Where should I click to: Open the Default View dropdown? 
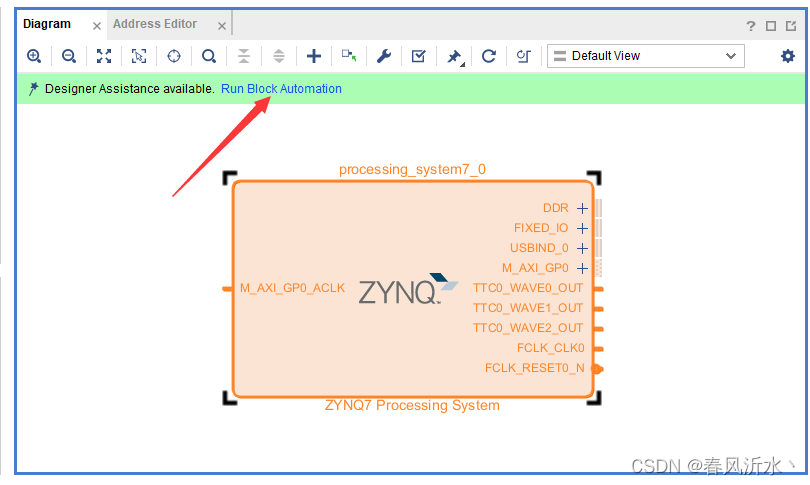click(646, 56)
